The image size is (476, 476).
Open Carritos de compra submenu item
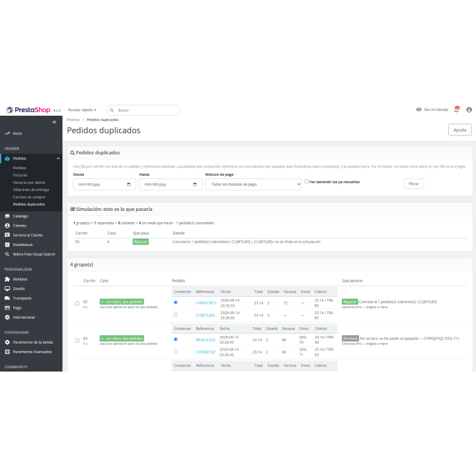(x=29, y=197)
